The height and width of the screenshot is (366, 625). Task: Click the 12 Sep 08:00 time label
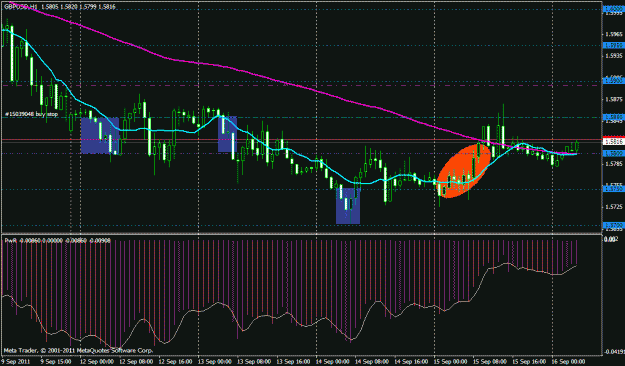pyautogui.click(x=136, y=361)
